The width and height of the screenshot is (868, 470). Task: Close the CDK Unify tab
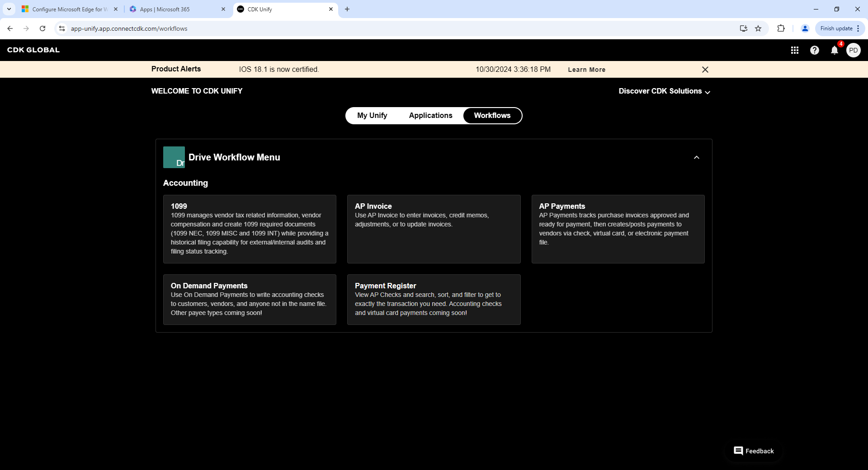(331, 9)
